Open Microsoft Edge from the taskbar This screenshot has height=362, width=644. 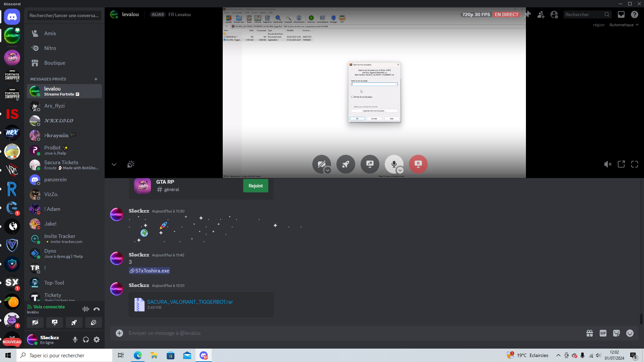(x=138, y=355)
